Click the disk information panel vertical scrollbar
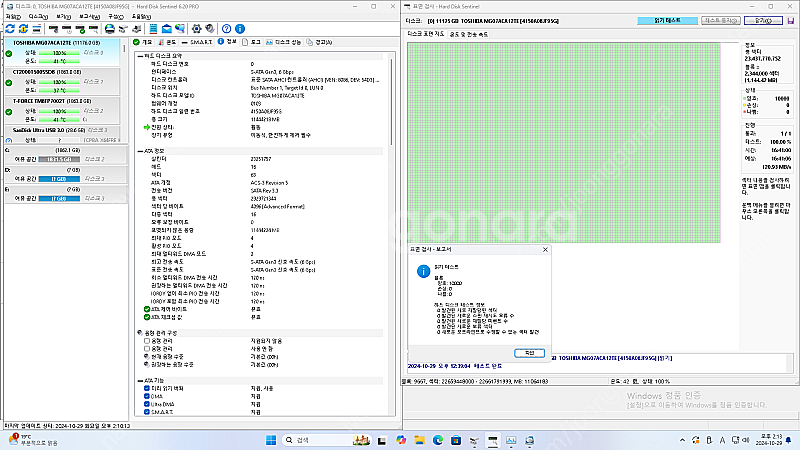The height and width of the screenshot is (450, 800). [391, 102]
